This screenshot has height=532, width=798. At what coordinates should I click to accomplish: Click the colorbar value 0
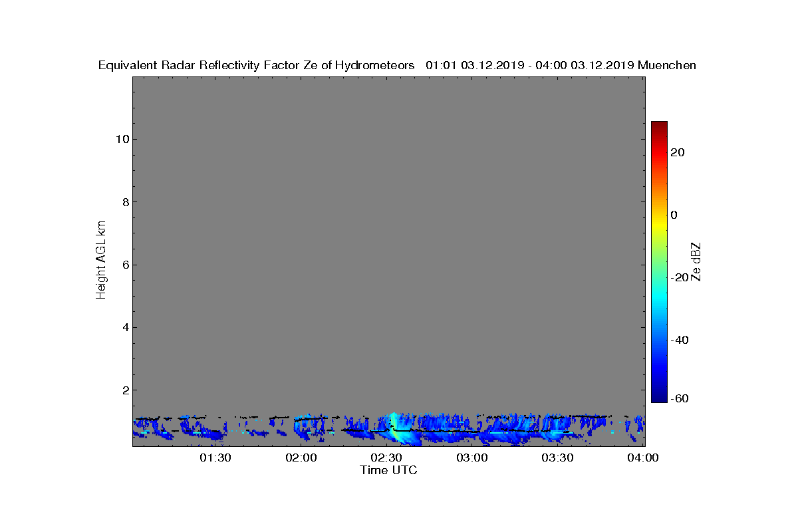coord(674,215)
